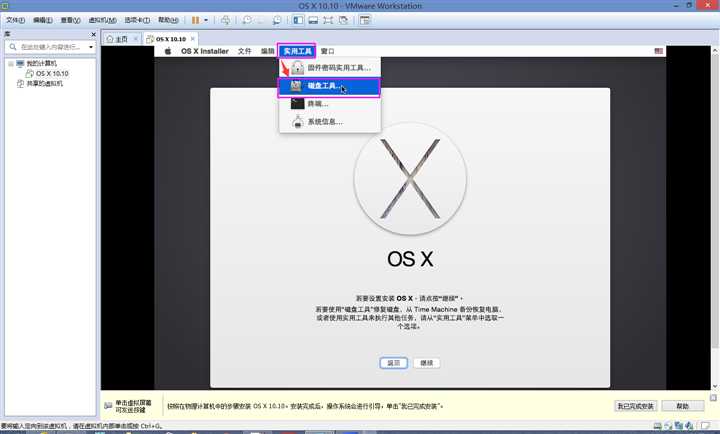Switch to the 主页 tab

click(121, 39)
